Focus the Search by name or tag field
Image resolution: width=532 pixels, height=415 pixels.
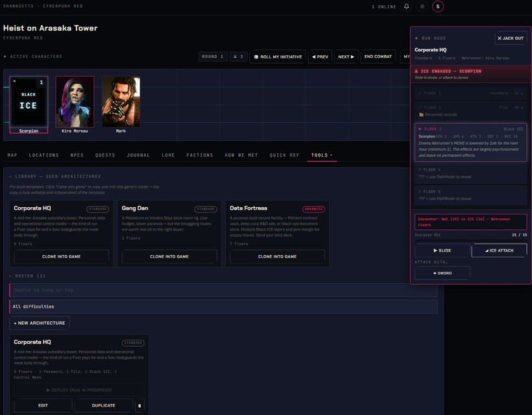click(x=224, y=290)
